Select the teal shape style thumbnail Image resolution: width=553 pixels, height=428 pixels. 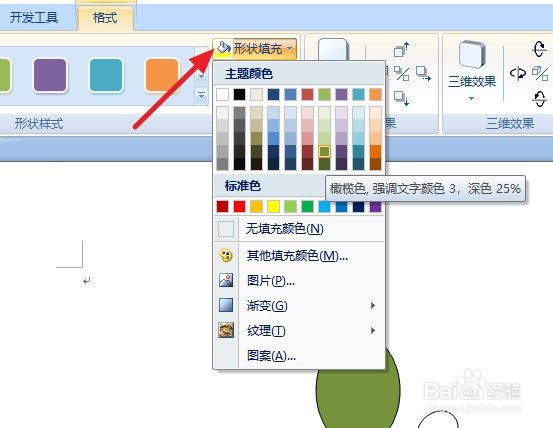106,75
